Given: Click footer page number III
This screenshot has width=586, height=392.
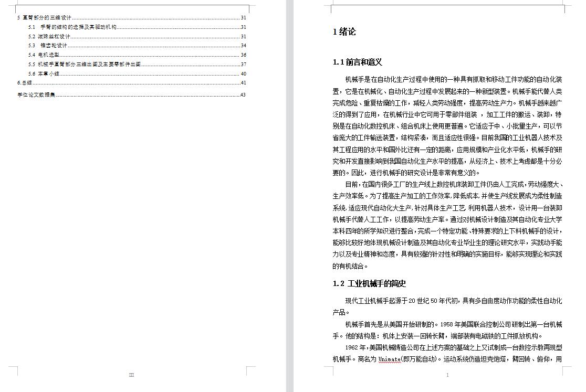Looking at the screenshot, I should pyautogui.click(x=132, y=375).
